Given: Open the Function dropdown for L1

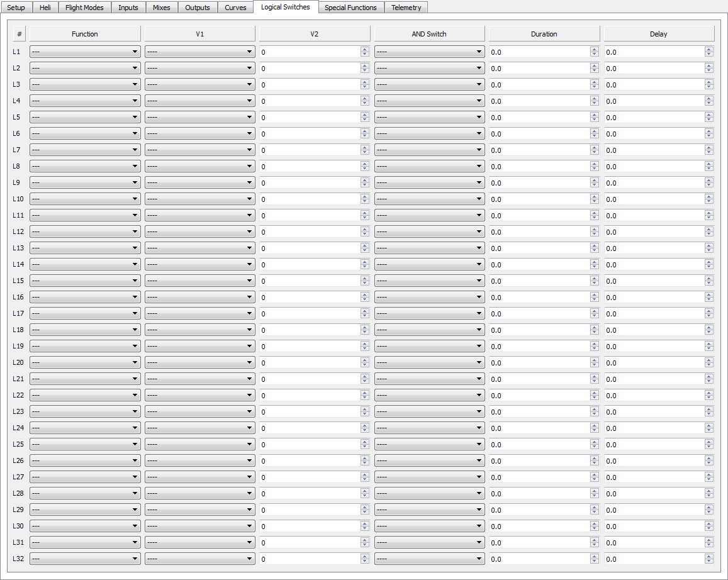Looking at the screenshot, I should pos(85,52).
